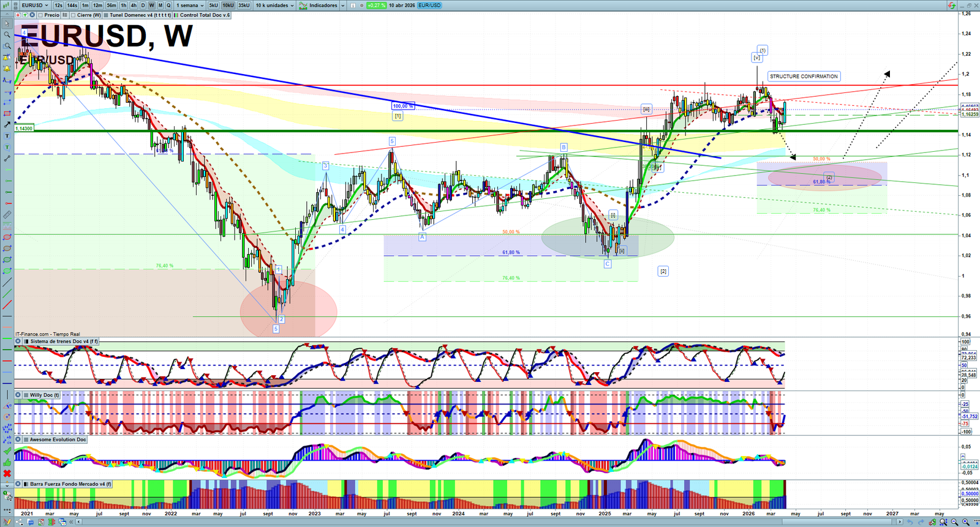Viewport: 980px width, 527px height.
Task: Click the 1,16259 current price label on axis
Action: (970, 114)
